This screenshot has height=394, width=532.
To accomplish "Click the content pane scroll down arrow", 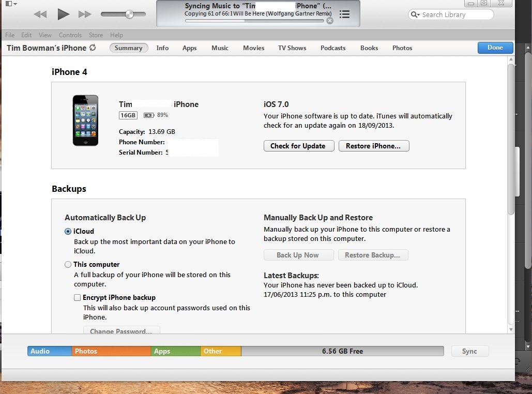I will (511, 329).
